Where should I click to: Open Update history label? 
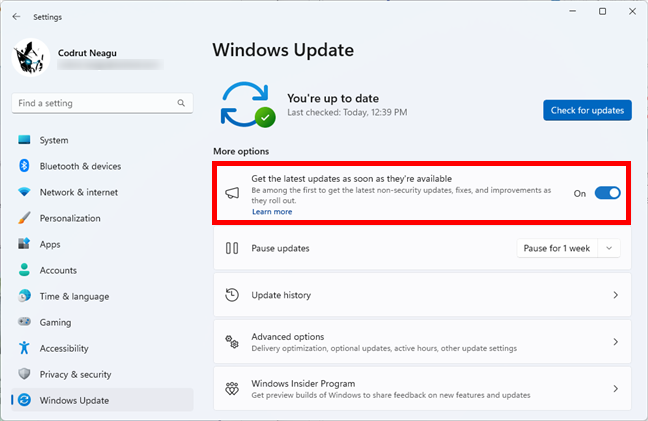(x=281, y=295)
